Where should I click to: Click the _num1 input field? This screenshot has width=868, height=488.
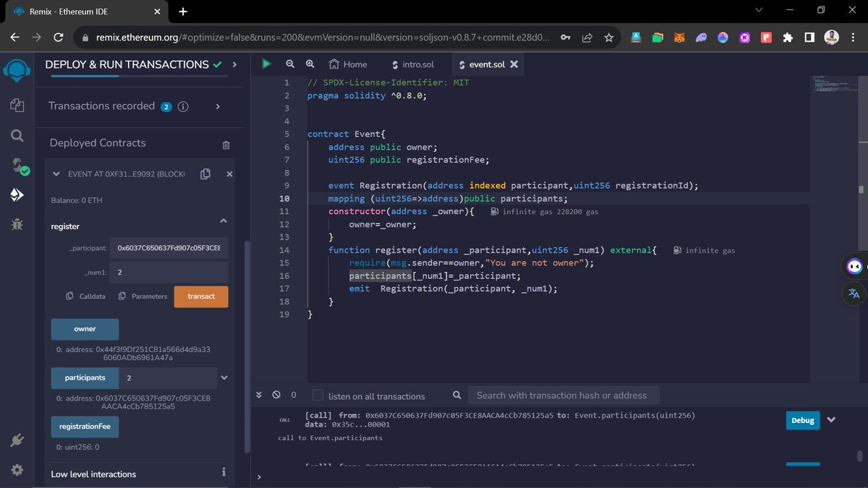point(169,273)
